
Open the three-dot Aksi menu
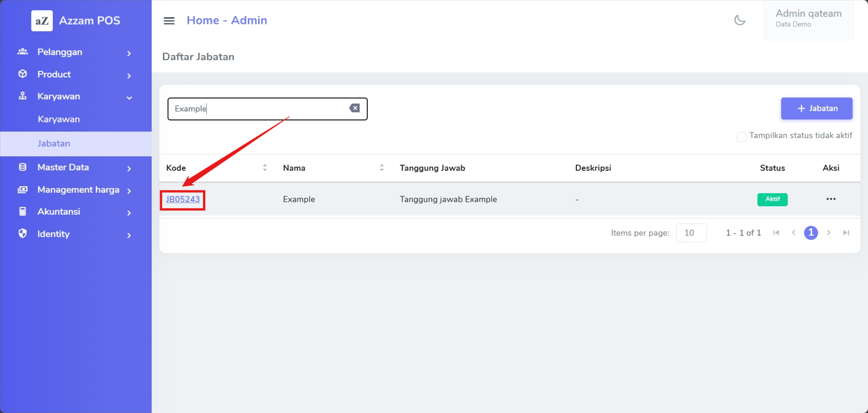[x=831, y=199]
